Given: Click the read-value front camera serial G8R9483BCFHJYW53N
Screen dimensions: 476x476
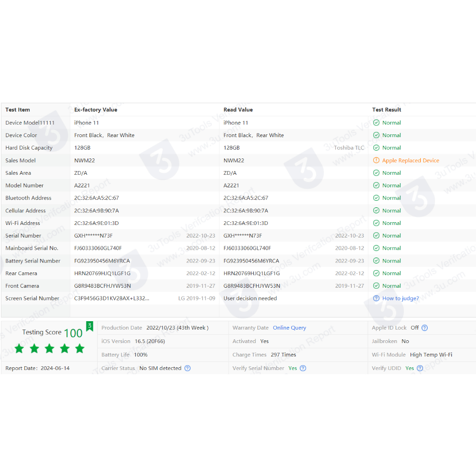Looking at the screenshot, I should [x=252, y=286].
